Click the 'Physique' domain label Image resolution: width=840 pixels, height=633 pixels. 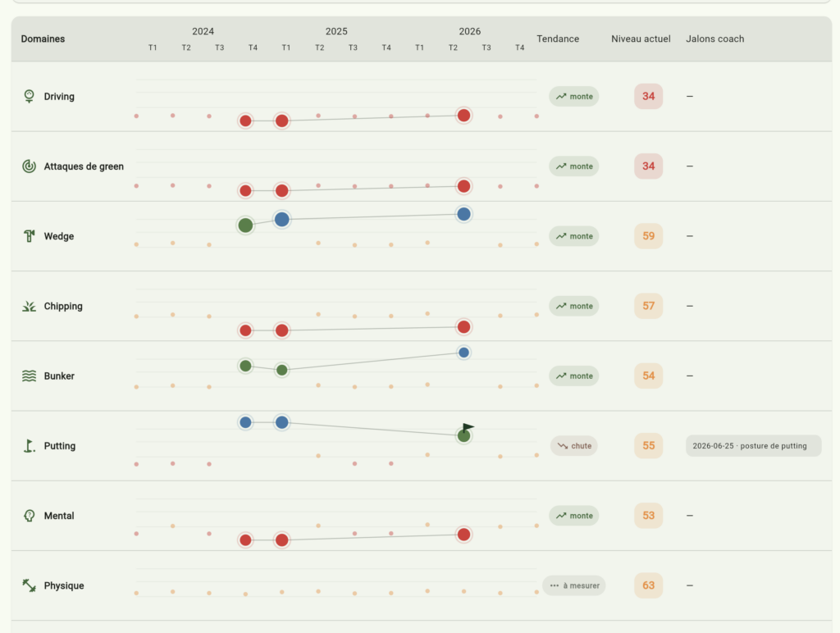pyautogui.click(x=64, y=585)
